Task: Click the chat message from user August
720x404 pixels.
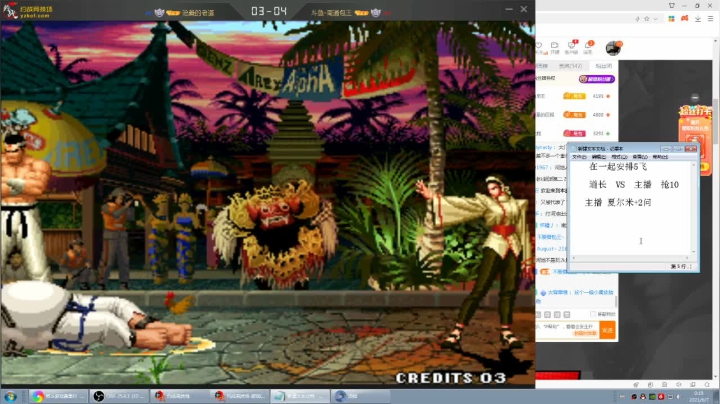Action: coord(551,248)
